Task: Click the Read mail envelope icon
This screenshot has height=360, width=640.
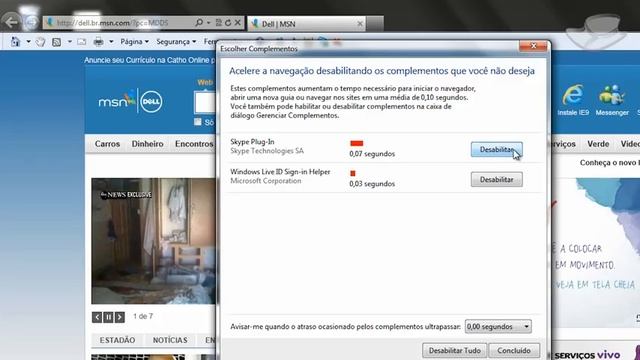Action: [x=82, y=42]
